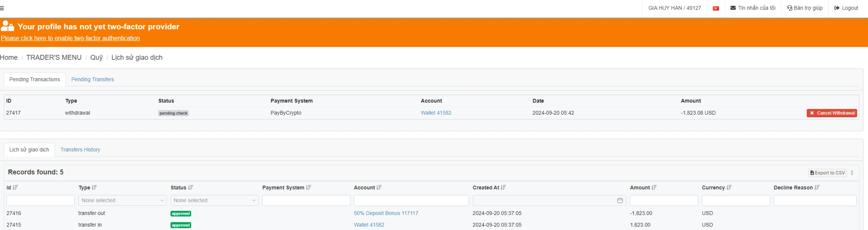Open the hamburger menu icon
The image size is (868, 230).
click(x=2, y=8)
